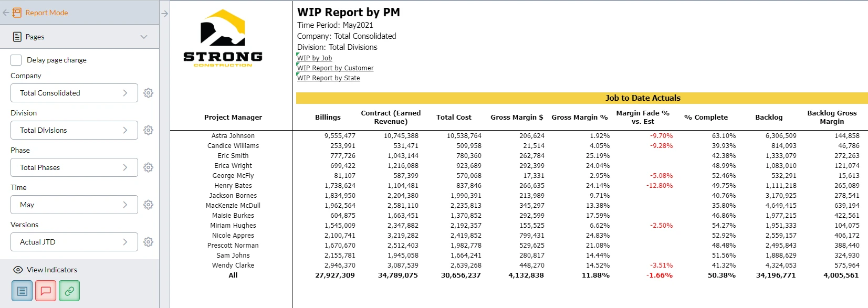The image size is (868, 308).
Task: Click Wendy Clarke's backlog value 4,324,053
Action: (x=781, y=265)
